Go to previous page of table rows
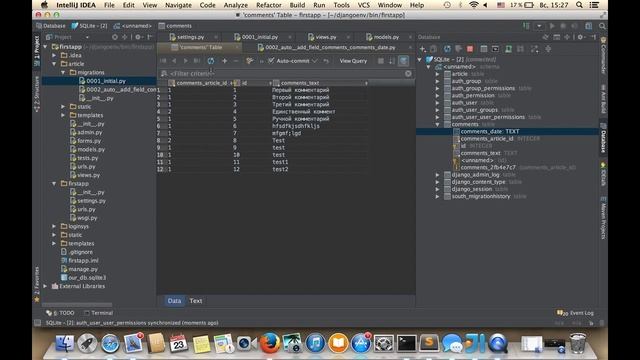This screenshot has width=640, height=360. pos(174,61)
